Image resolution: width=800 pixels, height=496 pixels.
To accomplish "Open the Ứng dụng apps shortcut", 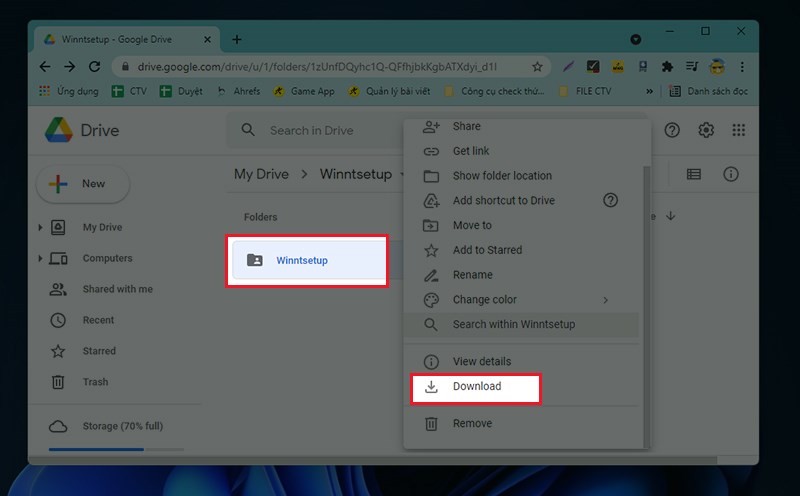I will pyautogui.click(x=69, y=91).
